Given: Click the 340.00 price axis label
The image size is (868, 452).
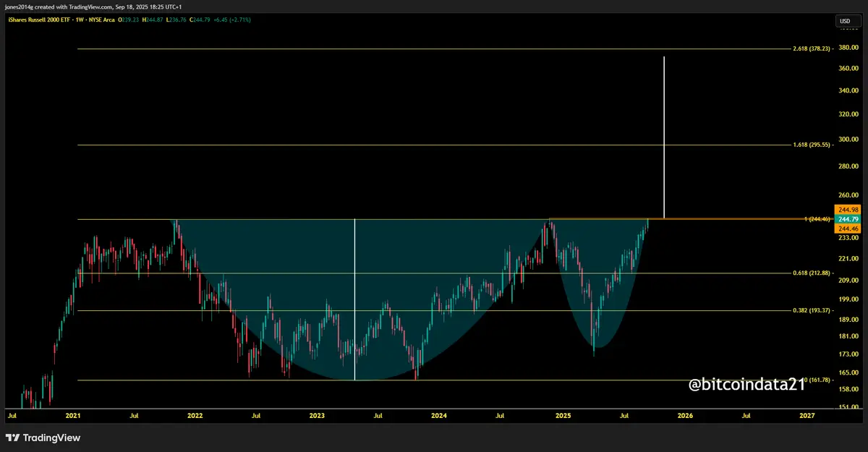Looking at the screenshot, I should tap(848, 91).
